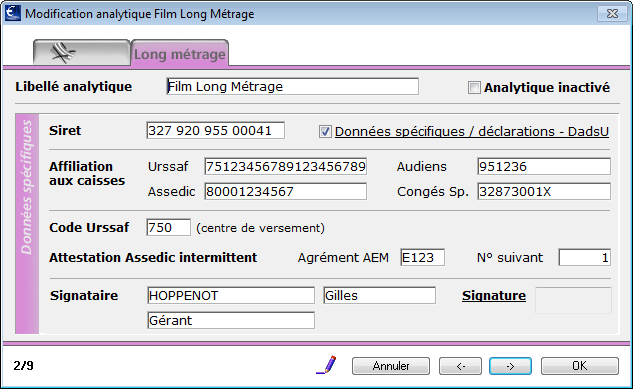Click the Urssaf affiliation field
This screenshot has height=389, width=633.
click(x=285, y=166)
